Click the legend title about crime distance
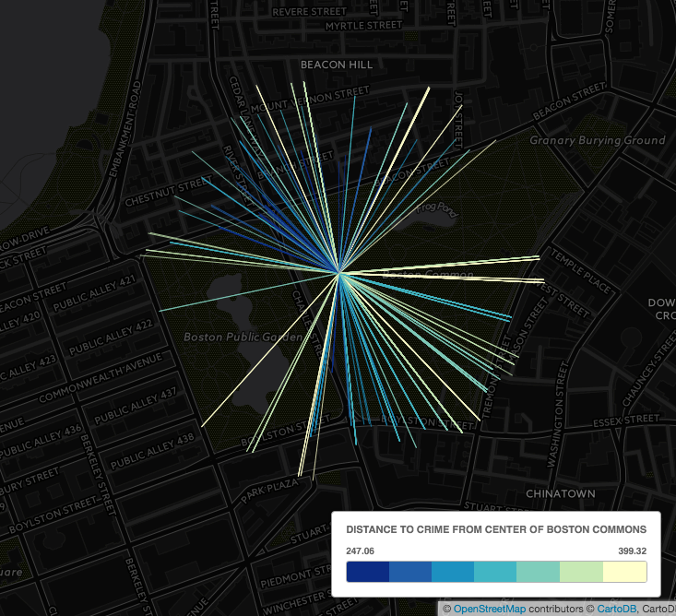Image resolution: width=676 pixels, height=616 pixels. pos(495,529)
